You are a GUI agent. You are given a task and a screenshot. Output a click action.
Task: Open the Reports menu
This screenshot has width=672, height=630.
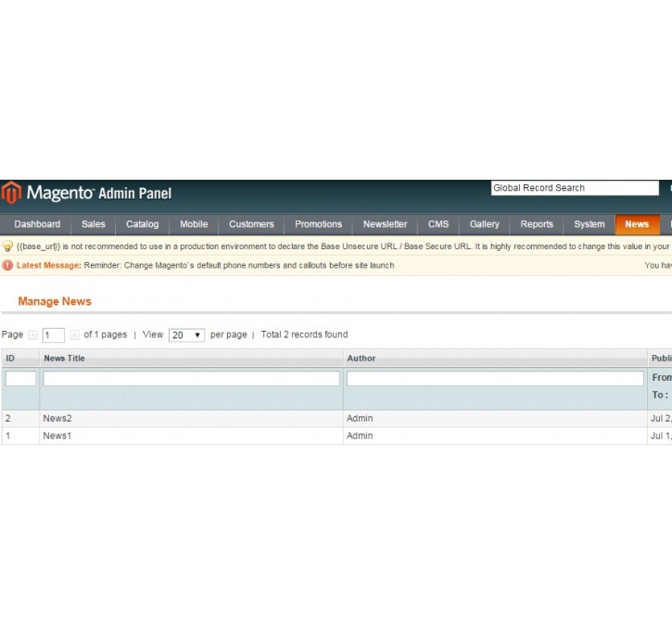(x=537, y=224)
